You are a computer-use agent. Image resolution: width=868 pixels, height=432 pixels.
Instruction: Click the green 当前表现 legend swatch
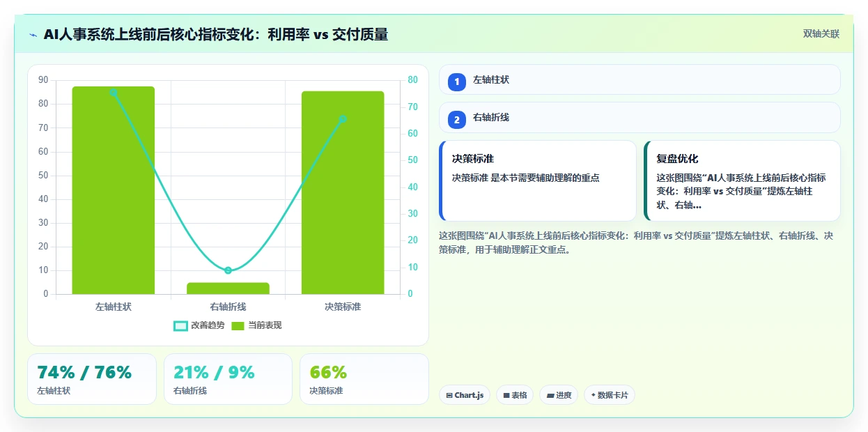[x=238, y=325]
